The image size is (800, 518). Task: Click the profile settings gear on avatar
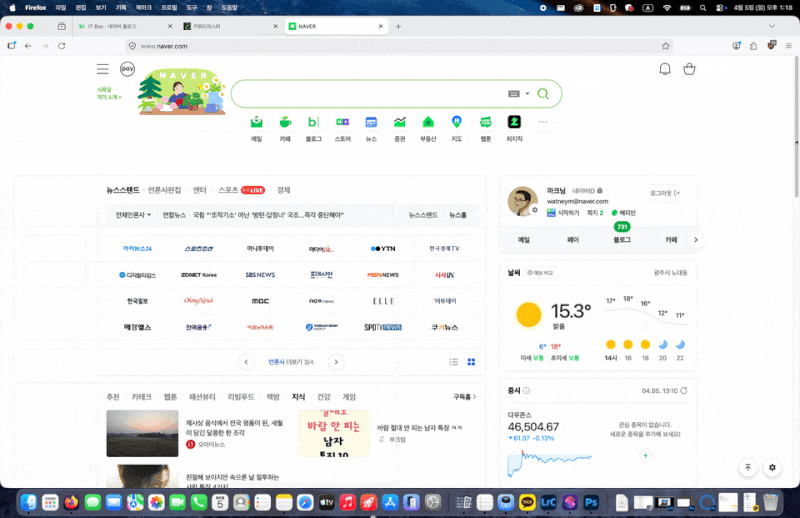535,210
